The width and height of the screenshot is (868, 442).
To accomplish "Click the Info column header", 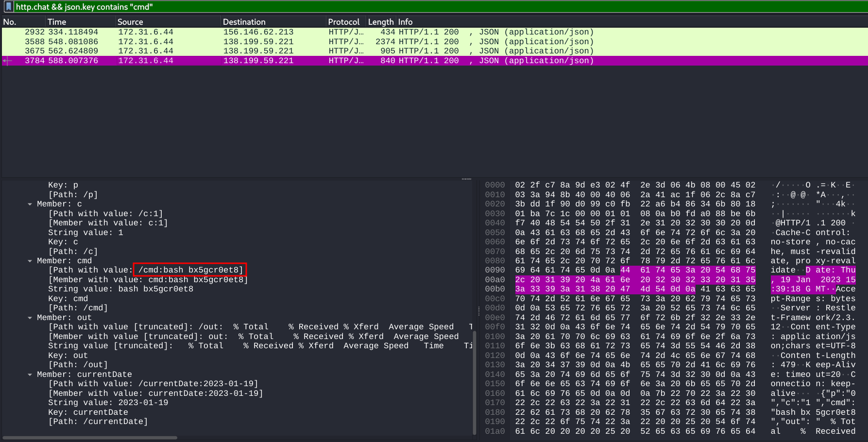I will (x=405, y=22).
